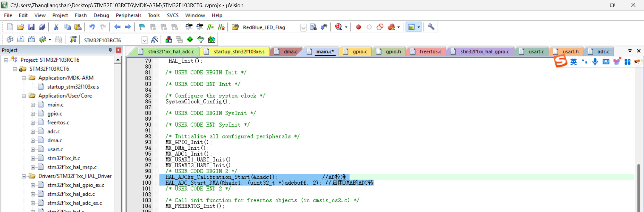
Task: Build the target files
Action: [21, 39]
